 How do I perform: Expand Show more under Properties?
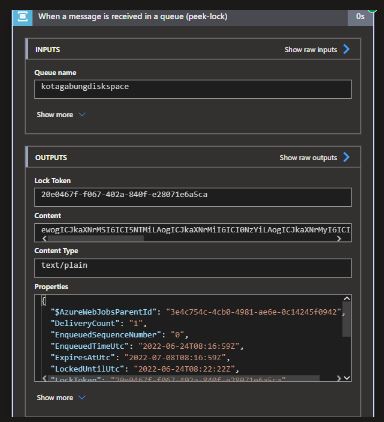tap(61, 398)
